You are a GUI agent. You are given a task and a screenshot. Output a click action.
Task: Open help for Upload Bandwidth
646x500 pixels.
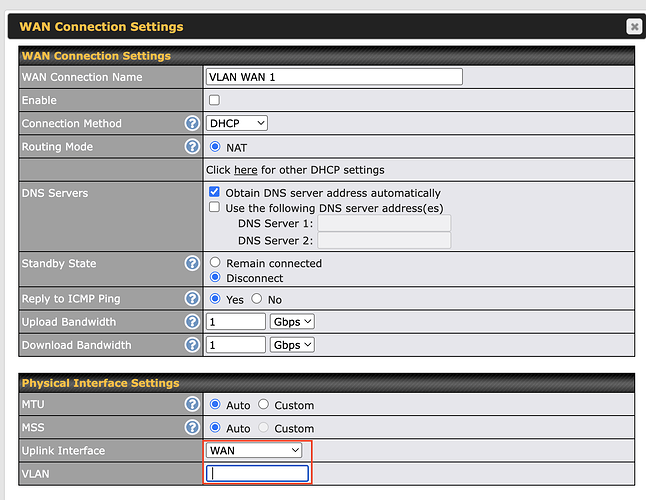[x=192, y=322]
